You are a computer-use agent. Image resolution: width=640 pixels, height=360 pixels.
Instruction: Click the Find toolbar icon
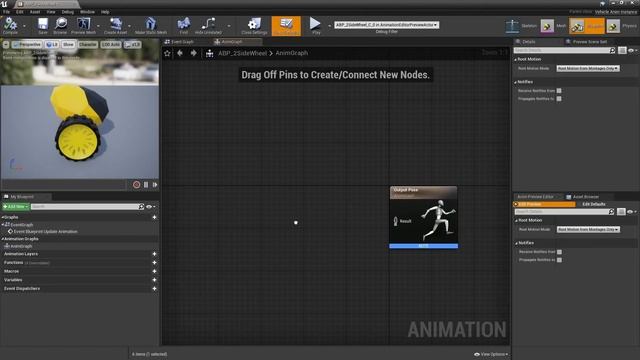coord(184,25)
